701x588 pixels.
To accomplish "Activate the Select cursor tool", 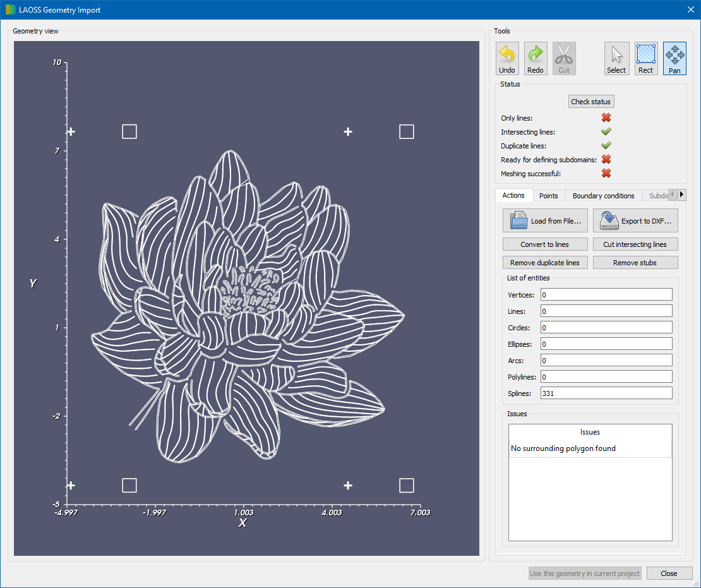I will click(x=616, y=57).
